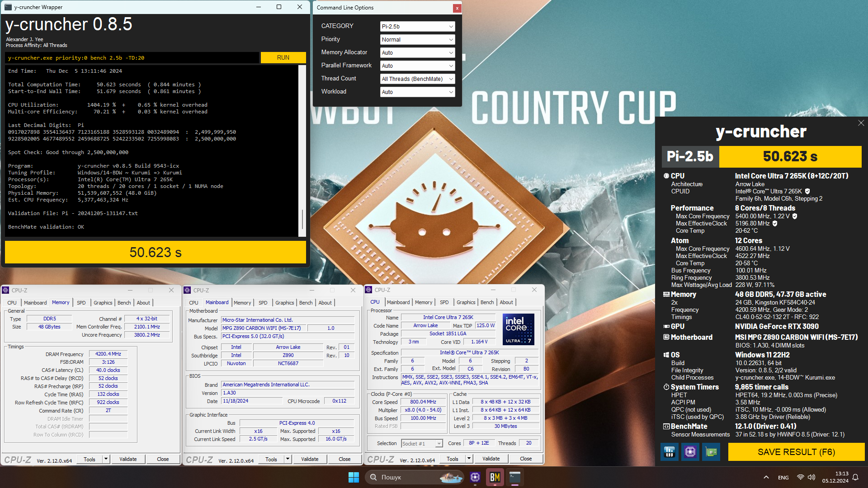The image size is (868, 488).
Task: Open the Windows Start menu
Action: 354,477
